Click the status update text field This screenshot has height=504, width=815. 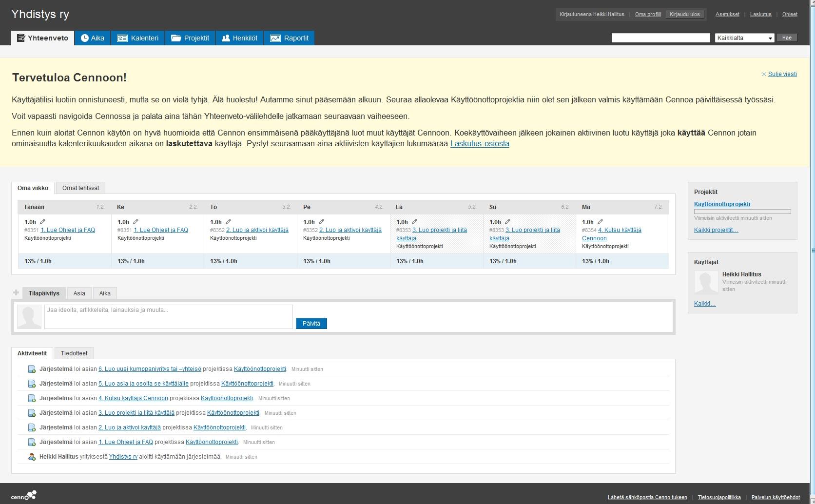[169, 317]
